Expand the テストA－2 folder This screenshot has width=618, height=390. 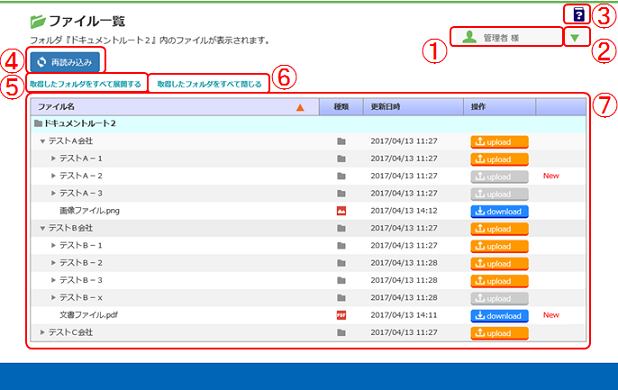click(53, 176)
